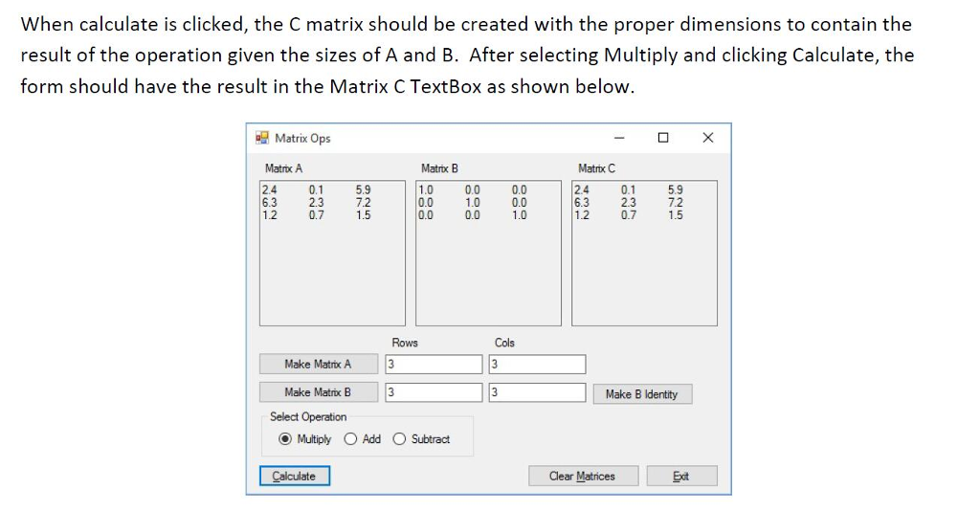980x512 pixels.
Task: Click the Calculate button
Action: click(295, 476)
